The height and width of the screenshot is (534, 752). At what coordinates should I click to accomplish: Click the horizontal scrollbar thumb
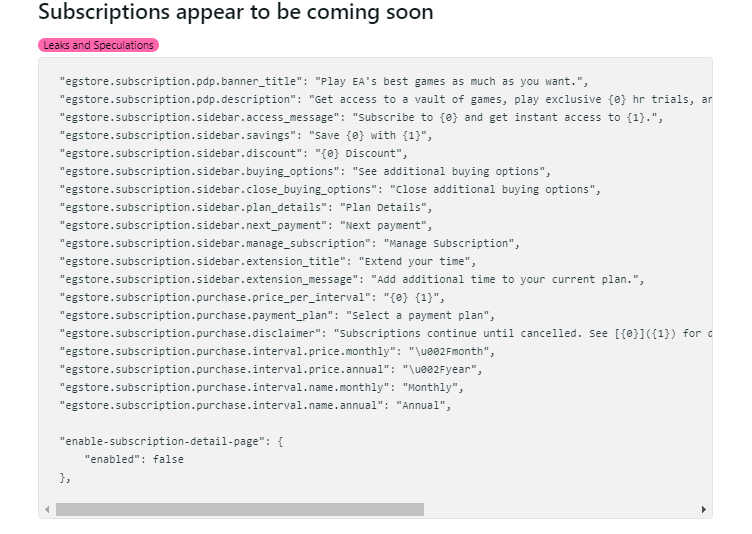(240, 509)
